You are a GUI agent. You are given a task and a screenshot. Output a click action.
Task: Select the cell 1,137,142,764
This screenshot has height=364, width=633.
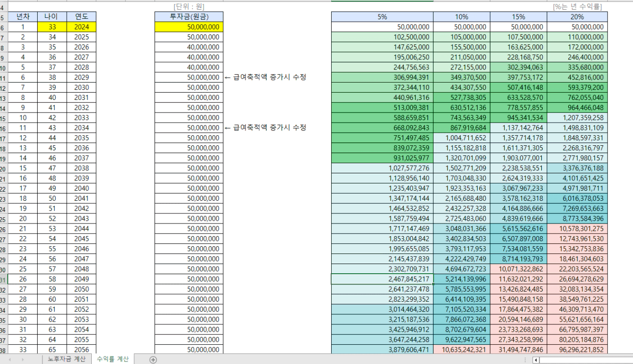click(519, 128)
